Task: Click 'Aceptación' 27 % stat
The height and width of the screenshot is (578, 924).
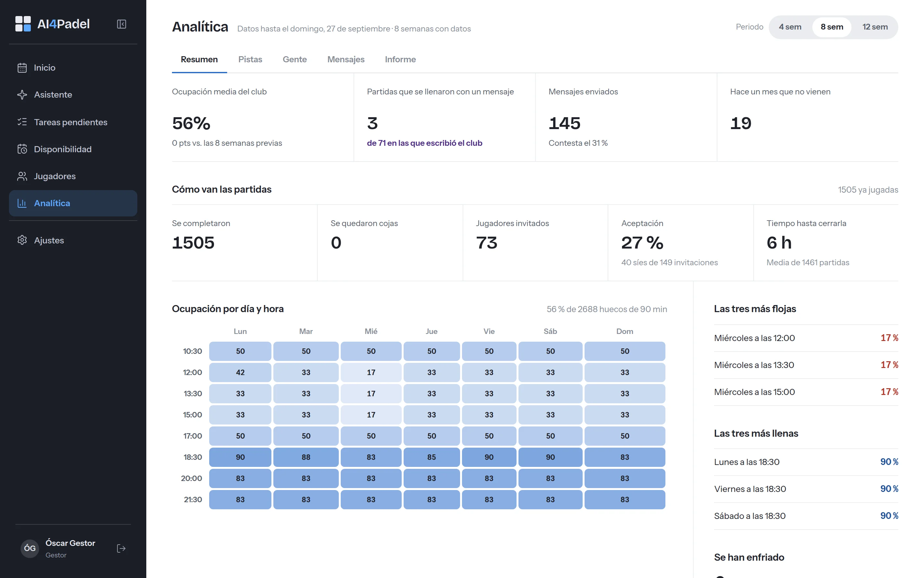Action: coord(681,243)
